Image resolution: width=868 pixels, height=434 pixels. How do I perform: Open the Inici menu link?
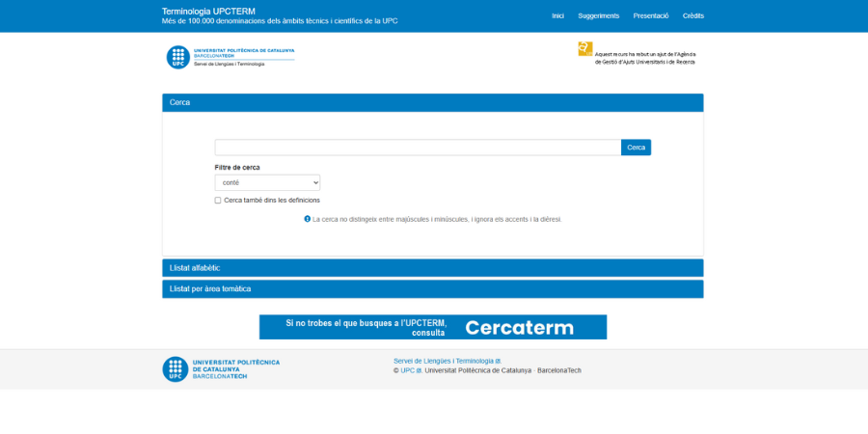[557, 16]
